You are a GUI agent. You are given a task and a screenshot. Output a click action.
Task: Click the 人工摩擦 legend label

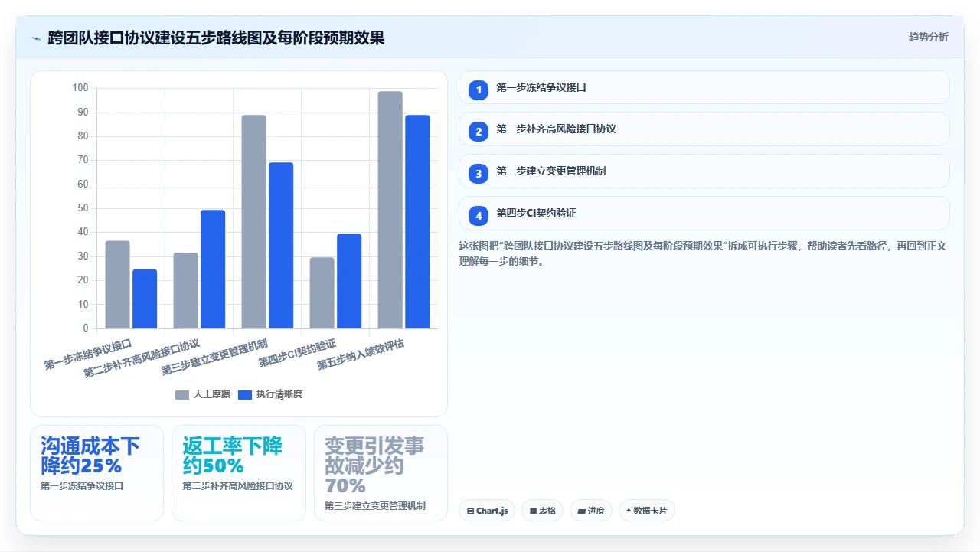[212, 394]
